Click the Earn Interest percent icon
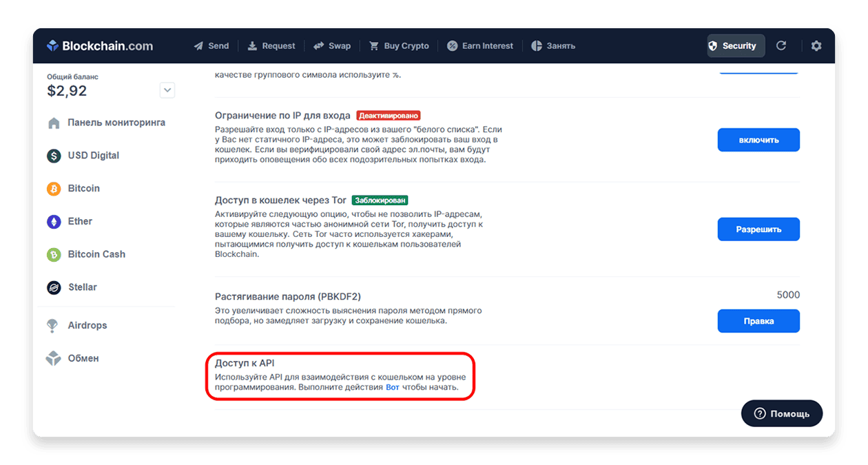 pos(453,46)
